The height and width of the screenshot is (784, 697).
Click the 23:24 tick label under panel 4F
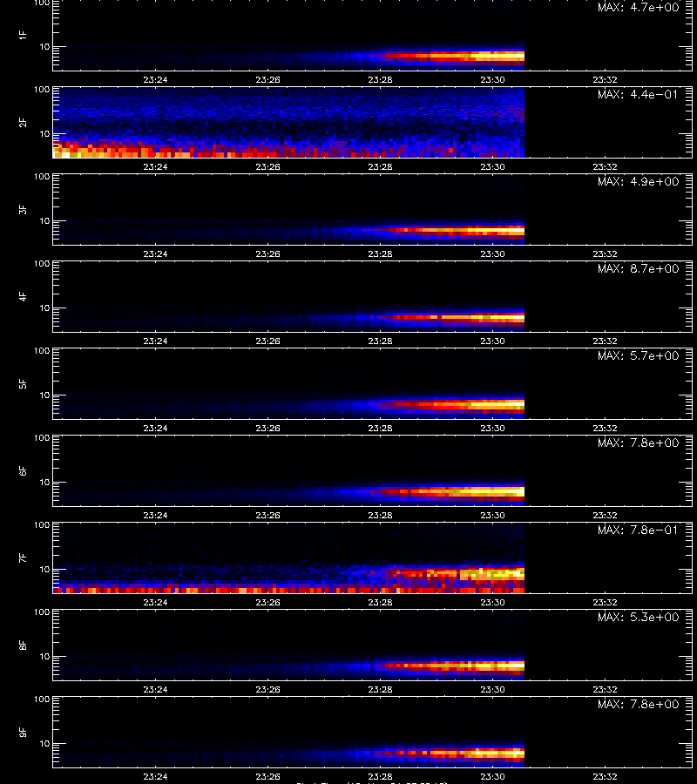[155, 341]
